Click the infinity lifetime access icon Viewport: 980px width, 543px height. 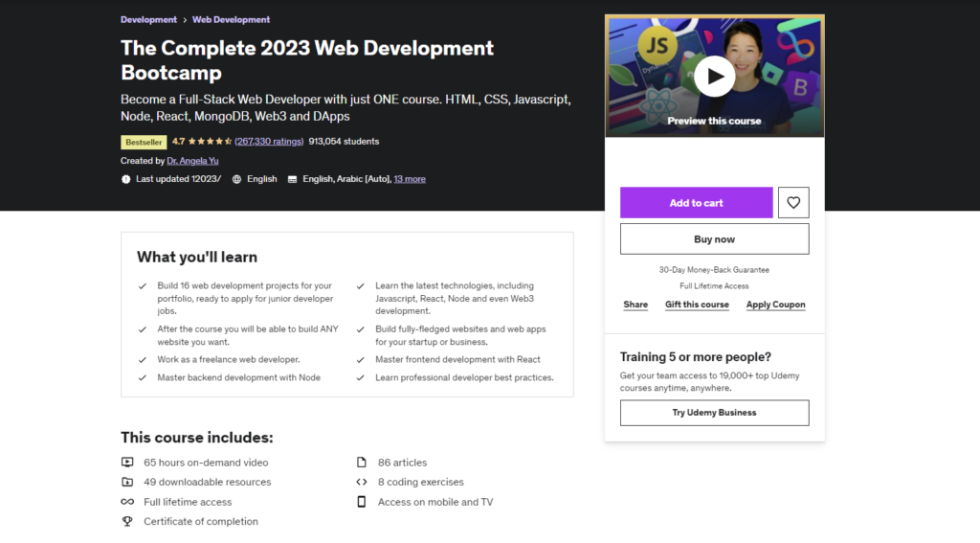tap(127, 502)
